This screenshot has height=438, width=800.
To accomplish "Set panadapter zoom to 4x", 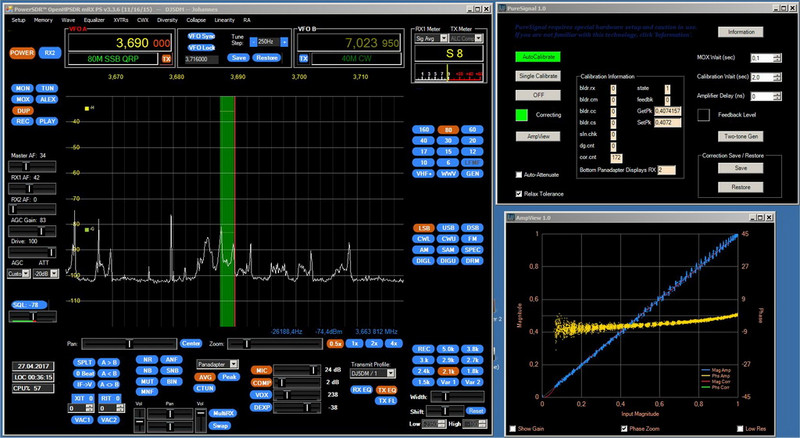I will tap(393, 343).
